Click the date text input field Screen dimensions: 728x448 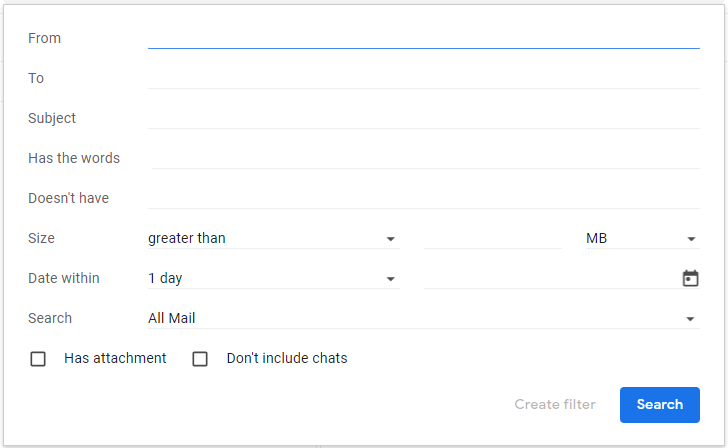[550, 278]
